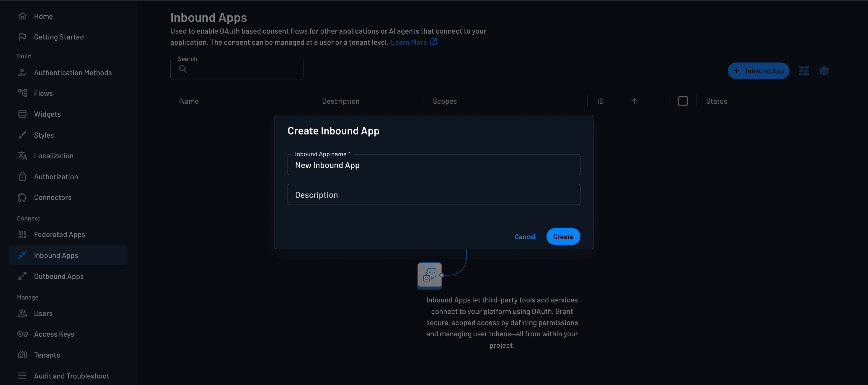Screen dimensions: 868x385
Task: Click the ID column sort arrow
Action: coord(634,101)
